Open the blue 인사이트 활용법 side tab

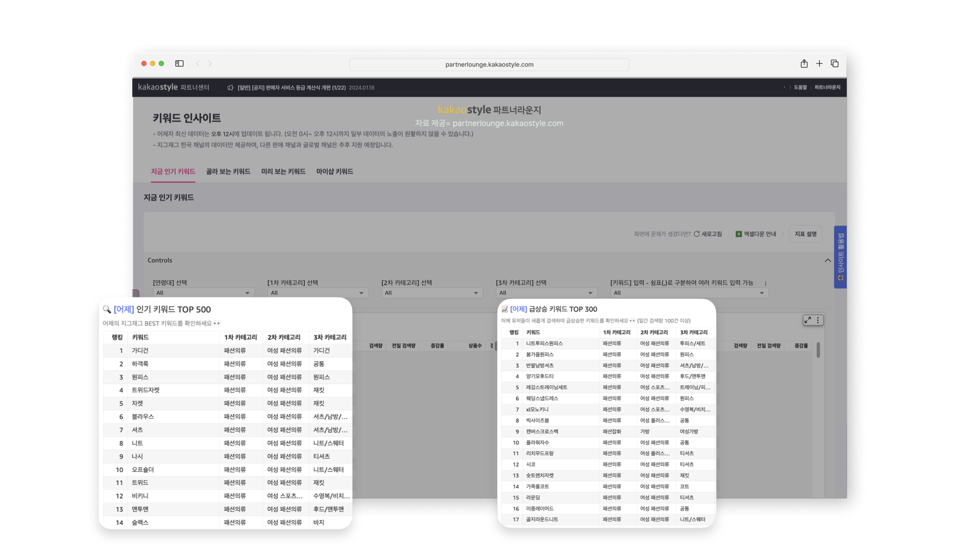pos(840,257)
